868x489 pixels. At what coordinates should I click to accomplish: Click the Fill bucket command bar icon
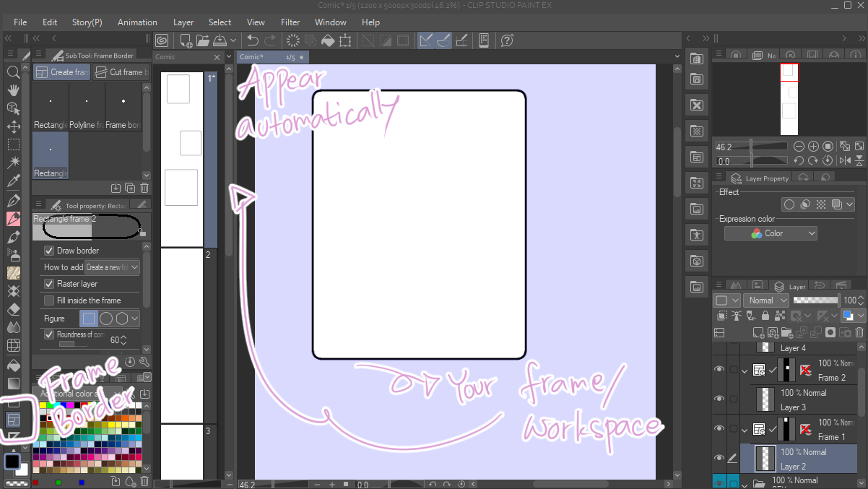click(x=327, y=41)
